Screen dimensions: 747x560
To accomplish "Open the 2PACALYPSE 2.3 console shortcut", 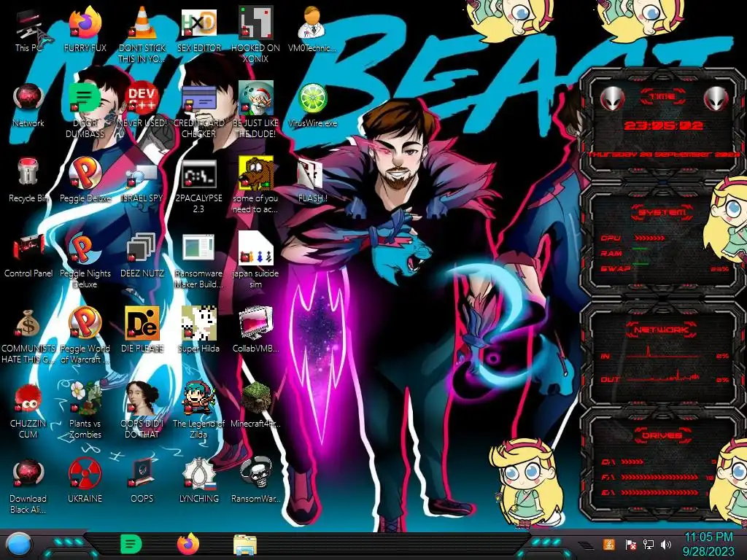I will [198, 186].
